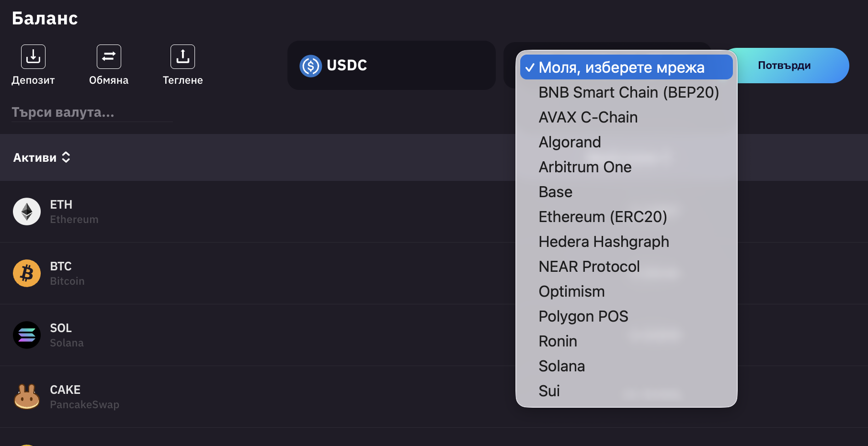Click the Deposit download icon

33,57
